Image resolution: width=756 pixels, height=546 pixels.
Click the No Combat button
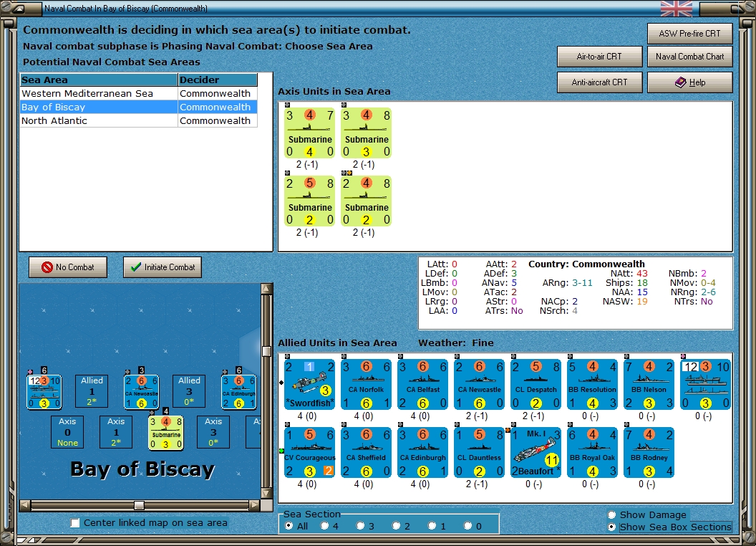coord(68,267)
